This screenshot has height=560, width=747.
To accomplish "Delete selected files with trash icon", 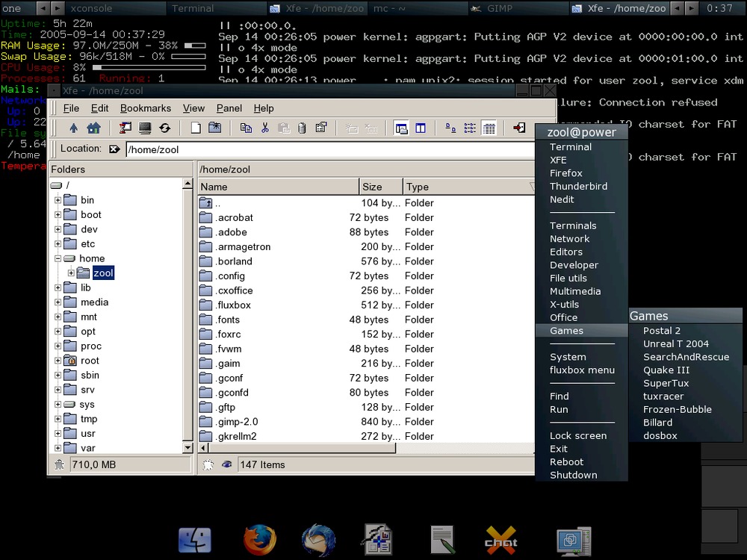I will pyautogui.click(x=302, y=128).
